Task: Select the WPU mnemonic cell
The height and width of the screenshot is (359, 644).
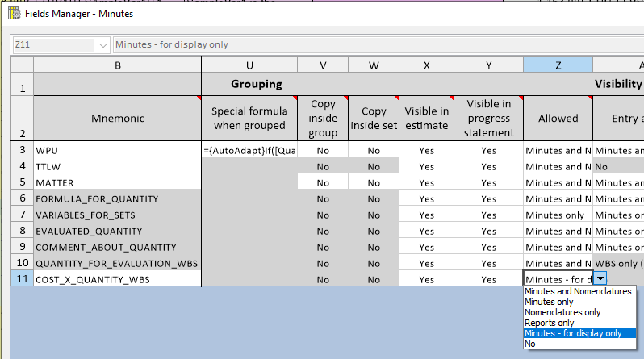Action: tap(117, 150)
